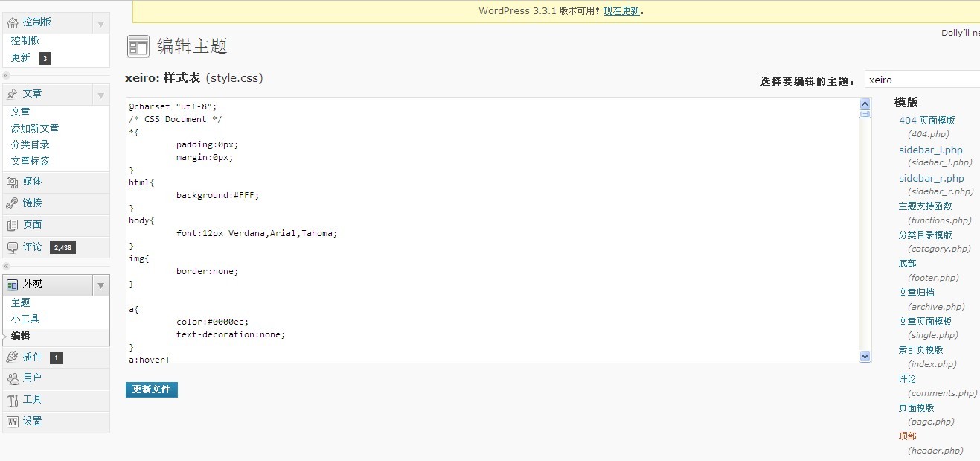Image resolution: width=980 pixels, height=461 pixels.
Task: Click the 现在更新 link in notice
Action: 621,11
